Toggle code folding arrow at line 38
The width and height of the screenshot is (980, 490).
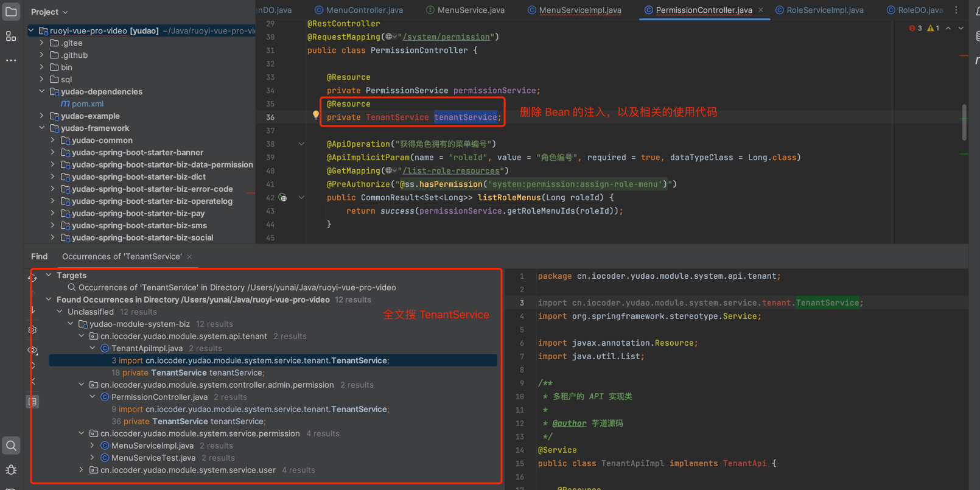click(x=301, y=144)
